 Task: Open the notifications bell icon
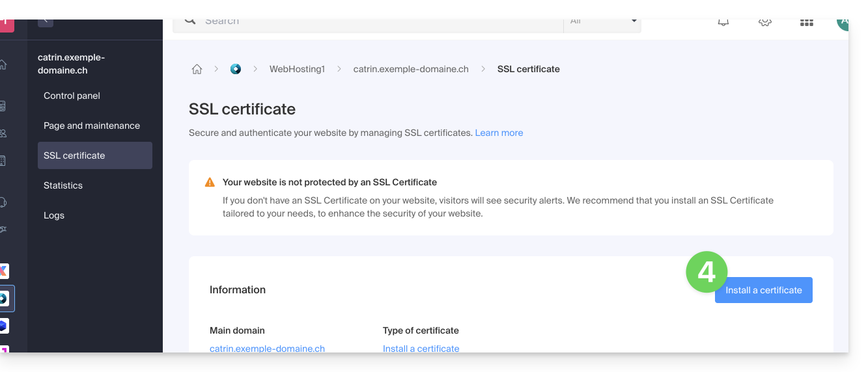point(723,22)
